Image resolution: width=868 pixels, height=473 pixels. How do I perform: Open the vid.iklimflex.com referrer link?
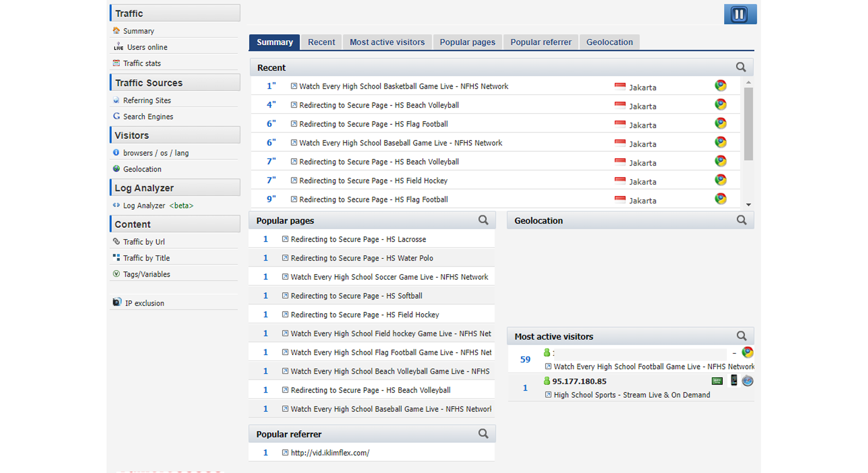pyautogui.click(x=330, y=453)
